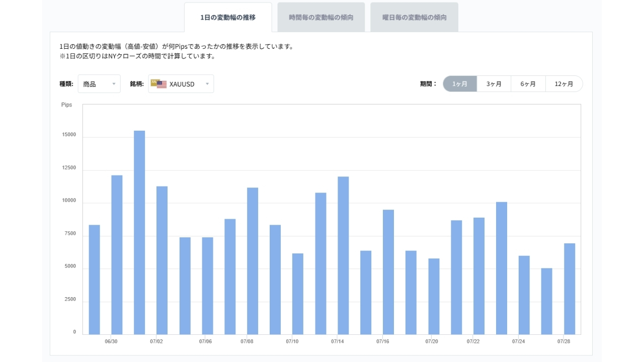644x362 pixels.
Task: Click the bar above the 07/14 label
Action: pyautogui.click(x=343, y=255)
